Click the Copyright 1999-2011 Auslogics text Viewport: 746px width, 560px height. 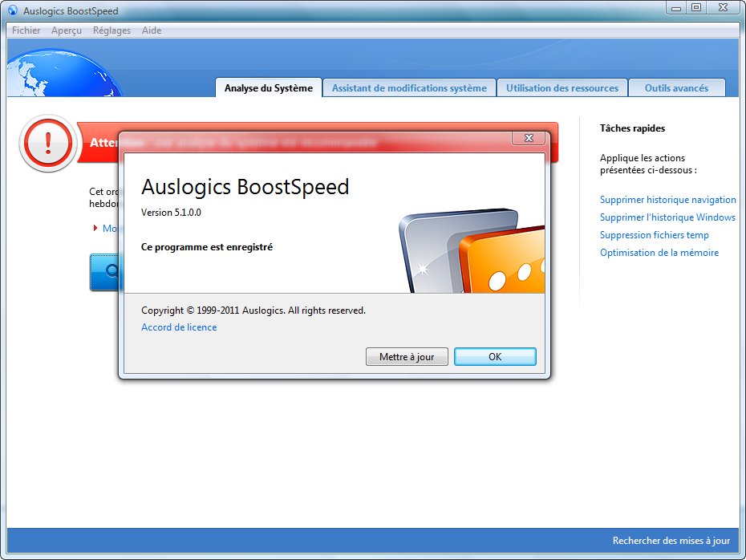(x=253, y=310)
